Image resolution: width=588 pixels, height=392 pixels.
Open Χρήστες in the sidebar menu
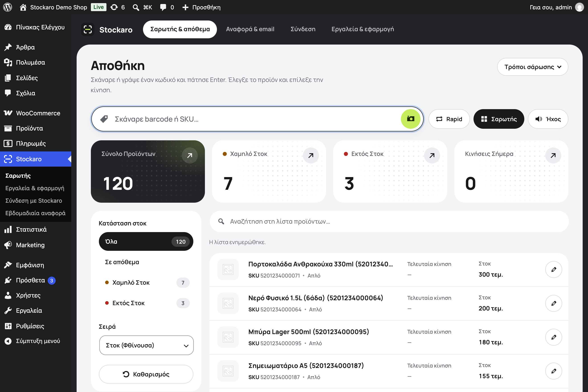click(x=35, y=295)
